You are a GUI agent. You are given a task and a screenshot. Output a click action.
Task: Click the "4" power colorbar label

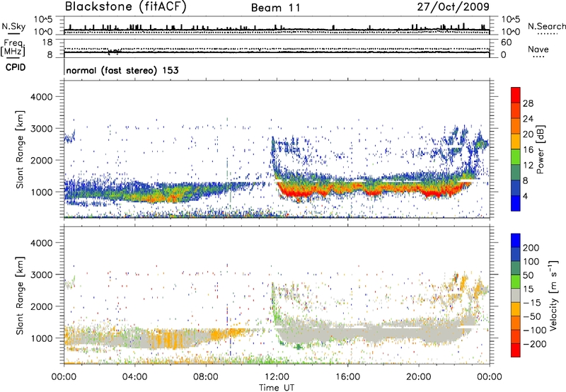tap(525, 196)
